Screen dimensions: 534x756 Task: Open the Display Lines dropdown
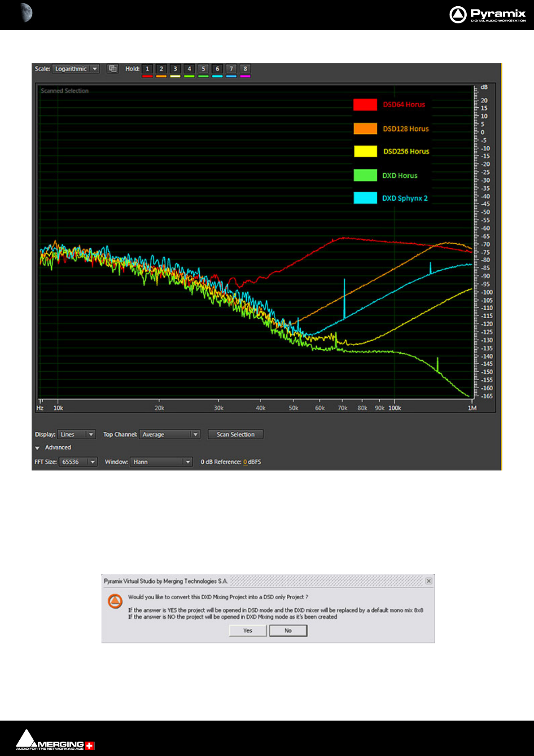[x=76, y=434]
